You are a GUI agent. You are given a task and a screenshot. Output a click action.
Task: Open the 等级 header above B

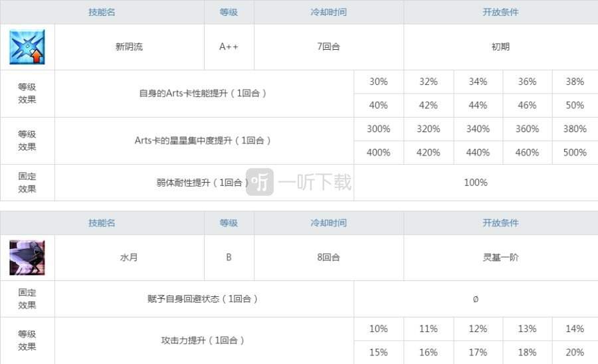[x=229, y=223]
